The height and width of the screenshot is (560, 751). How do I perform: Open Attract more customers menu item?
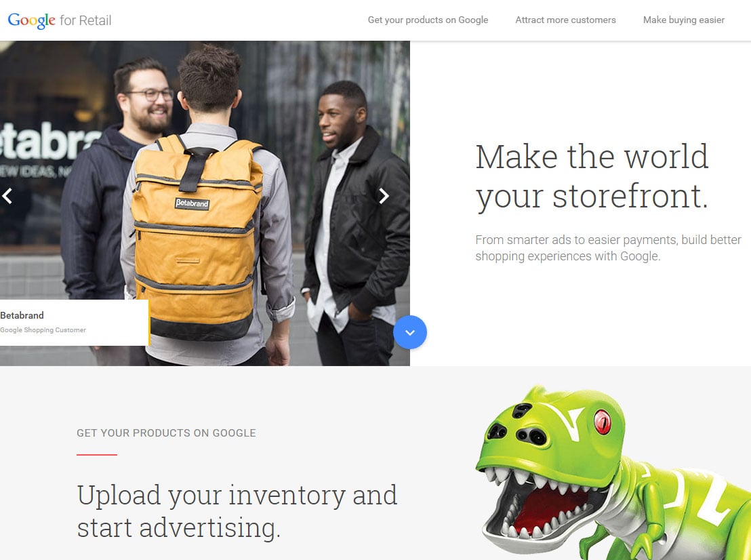tap(566, 20)
